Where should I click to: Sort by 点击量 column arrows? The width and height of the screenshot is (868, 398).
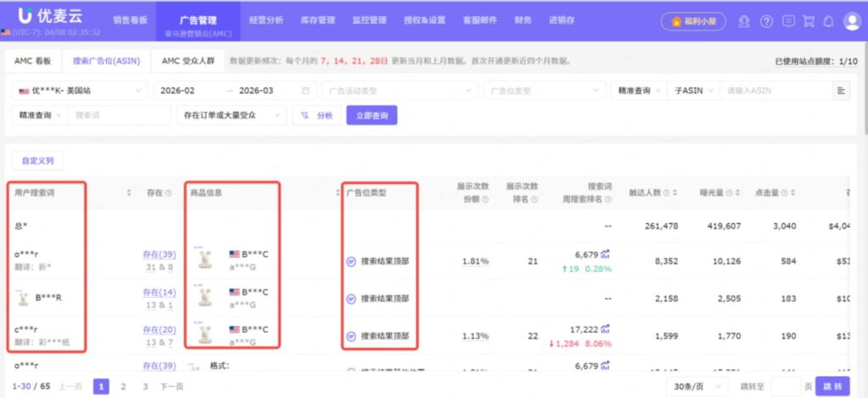(x=793, y=193)
